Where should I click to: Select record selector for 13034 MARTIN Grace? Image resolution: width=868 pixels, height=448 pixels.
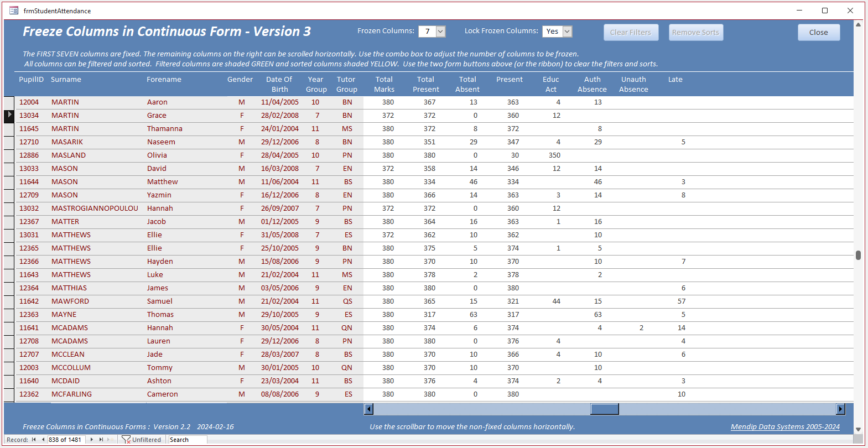click(9, 116)
